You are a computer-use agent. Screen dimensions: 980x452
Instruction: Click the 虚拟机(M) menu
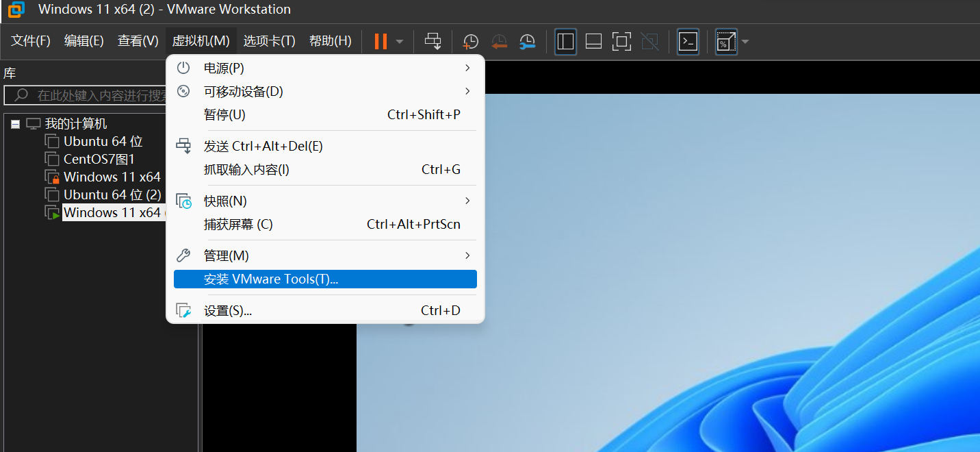tap(201, 41)
